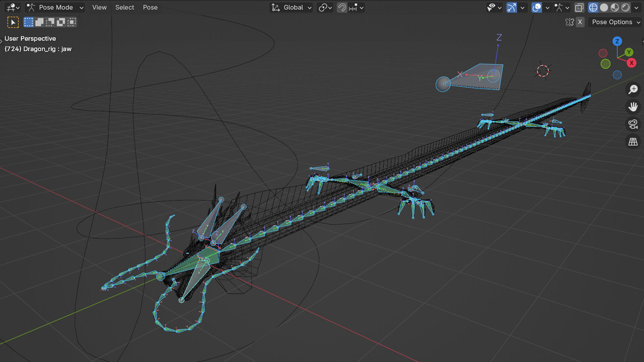Open the View menu
The width and height of the screenshot is (644, 362).
(99, 7)
